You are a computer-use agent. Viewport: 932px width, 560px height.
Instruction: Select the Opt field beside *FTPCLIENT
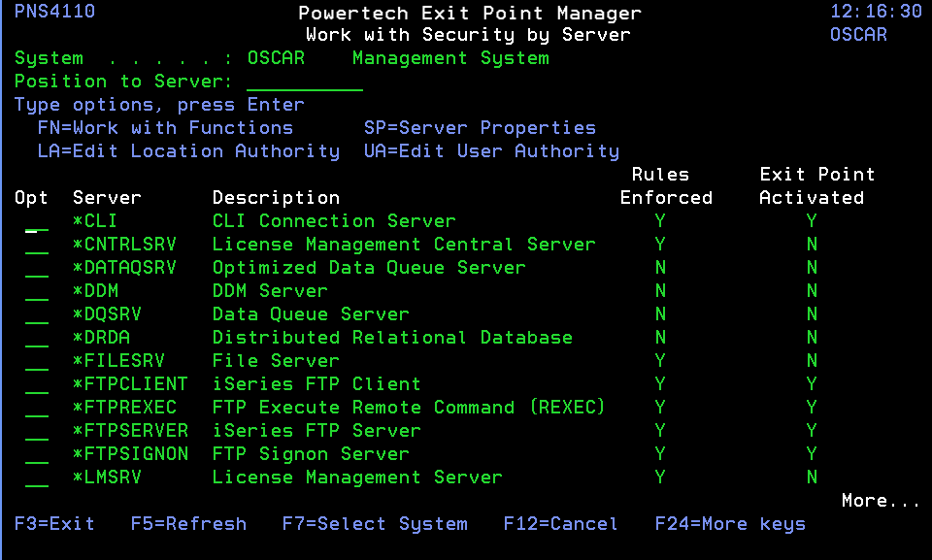click(37, 384)
